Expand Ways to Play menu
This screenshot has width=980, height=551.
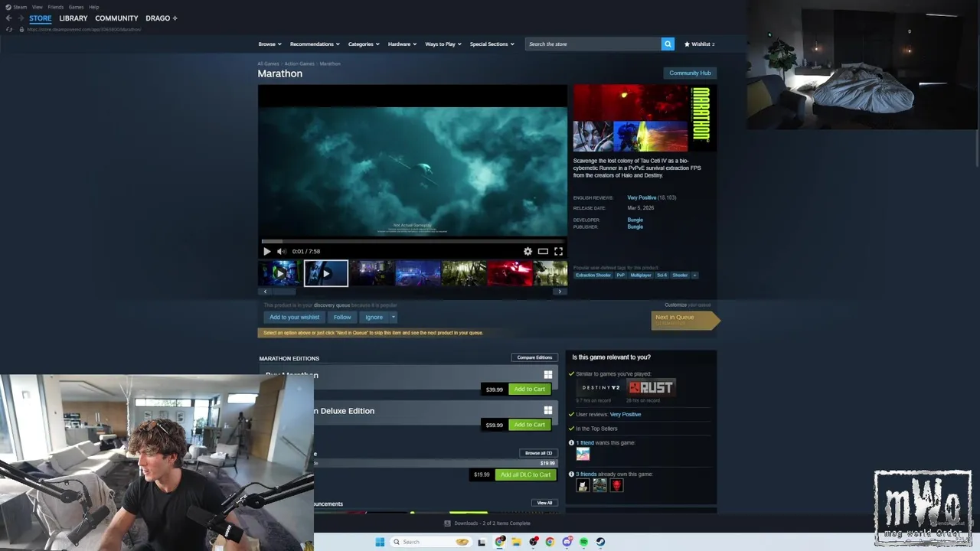(x=443, y=44)
